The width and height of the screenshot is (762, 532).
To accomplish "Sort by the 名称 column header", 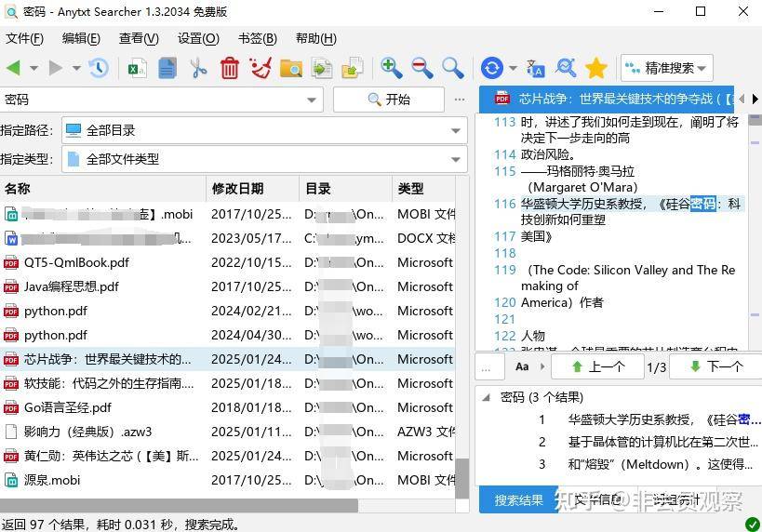I will pyautogui.click(x=103, y=189).
